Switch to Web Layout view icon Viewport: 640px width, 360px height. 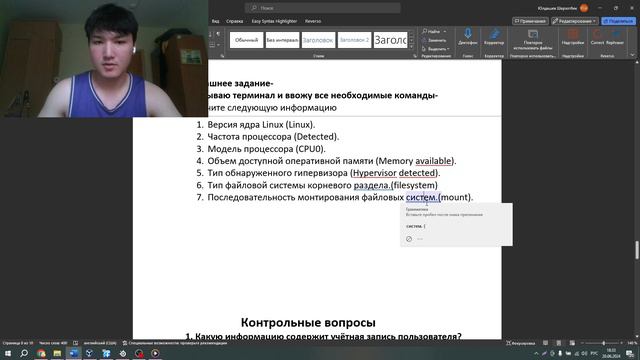(572, 343)
